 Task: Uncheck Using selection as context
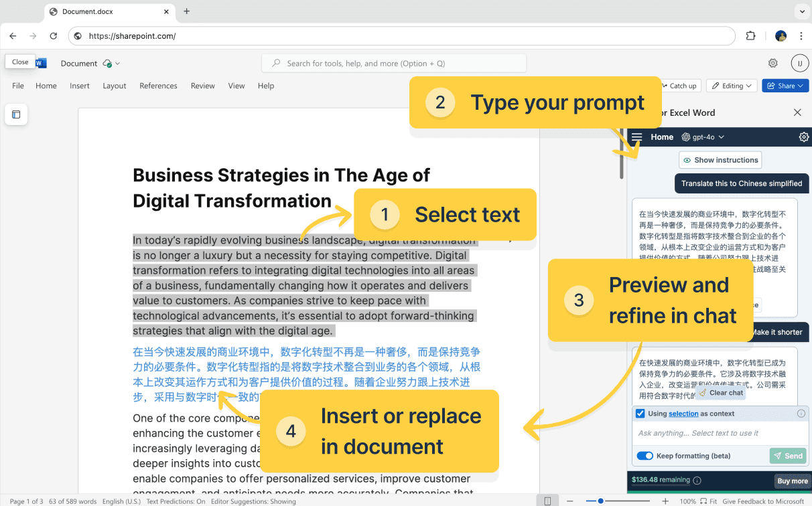click(x=640, y=413)
